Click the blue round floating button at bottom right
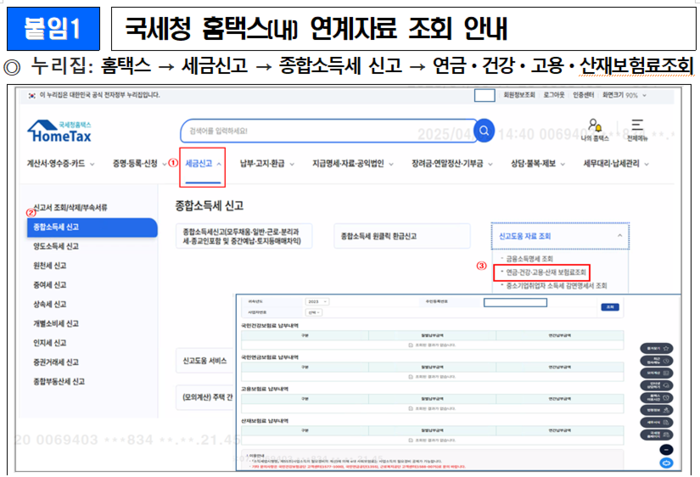This screenshot has height=477, width=700. pos(665,463)
